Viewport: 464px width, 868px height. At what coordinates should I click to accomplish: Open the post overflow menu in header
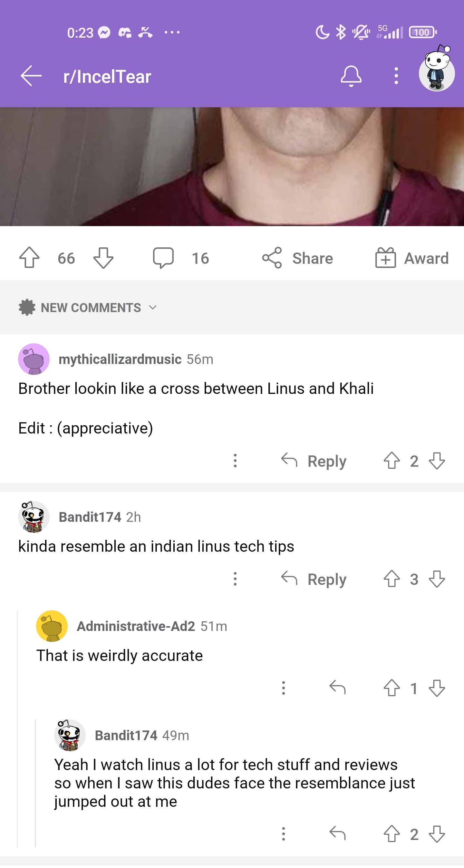[x=396, y=76]
